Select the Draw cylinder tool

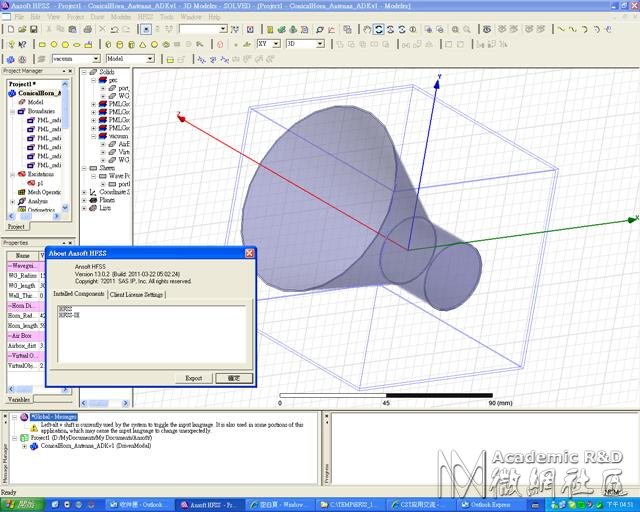120,45
